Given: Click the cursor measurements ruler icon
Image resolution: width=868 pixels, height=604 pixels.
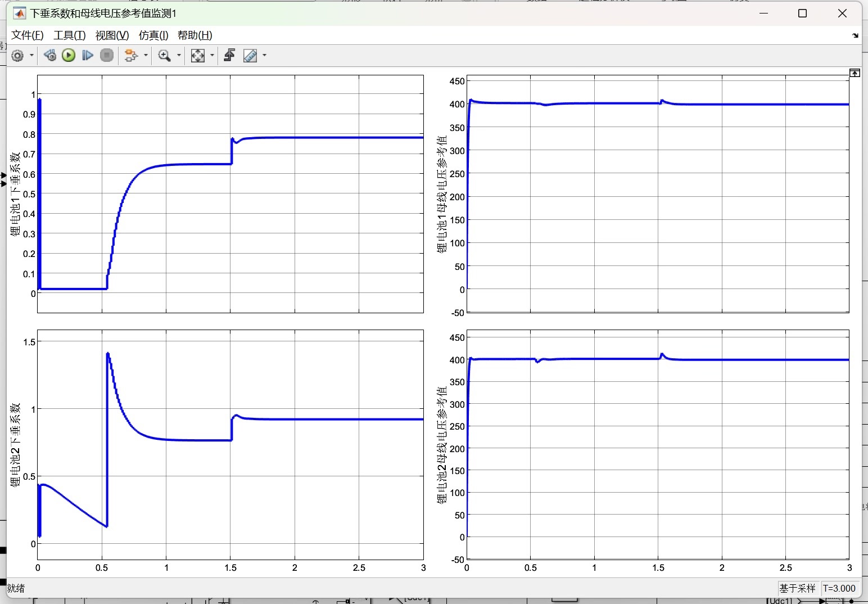Looking at the screenshot, I should (x=250, y=55).
